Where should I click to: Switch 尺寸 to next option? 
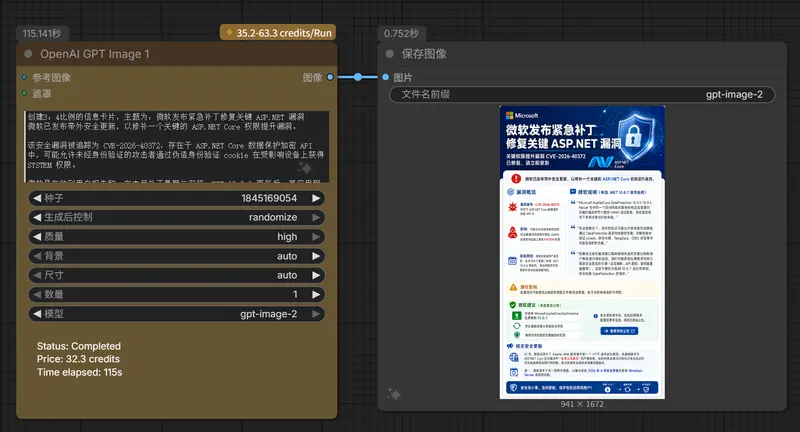[x=316, y=275]
